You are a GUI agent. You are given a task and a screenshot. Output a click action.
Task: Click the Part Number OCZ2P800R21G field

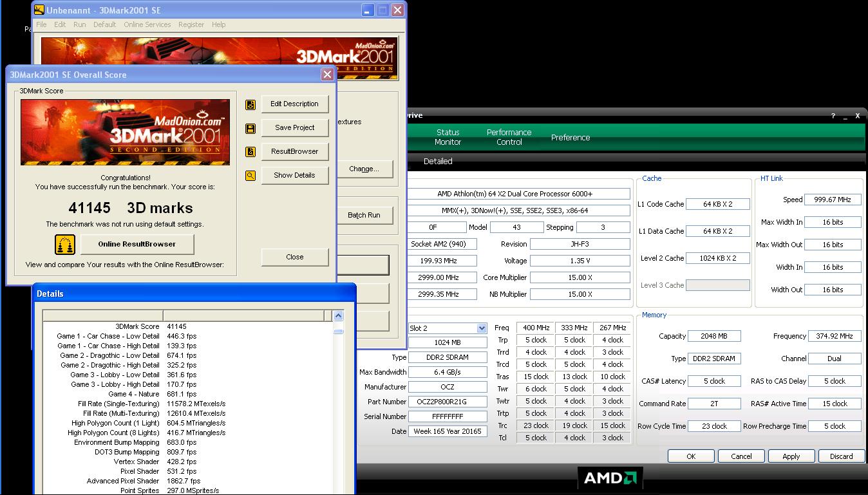pyautogui.click(x=448, y=402)
